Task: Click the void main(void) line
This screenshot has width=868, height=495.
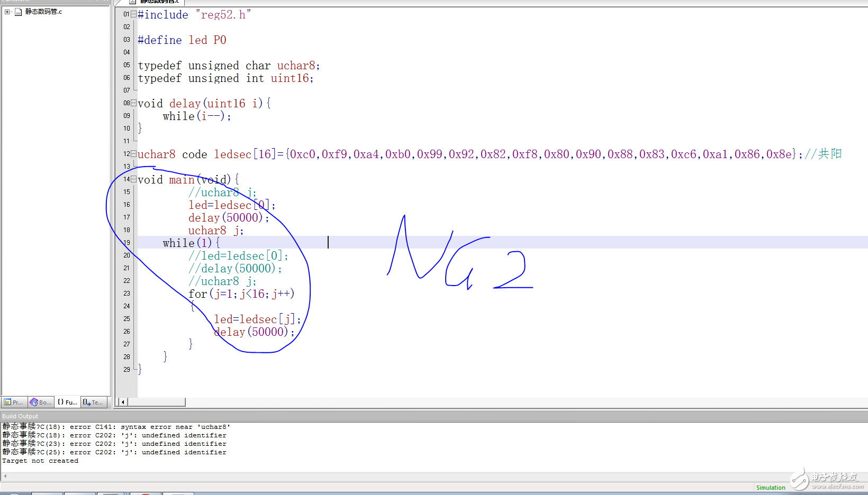Action: coord(188,180)
